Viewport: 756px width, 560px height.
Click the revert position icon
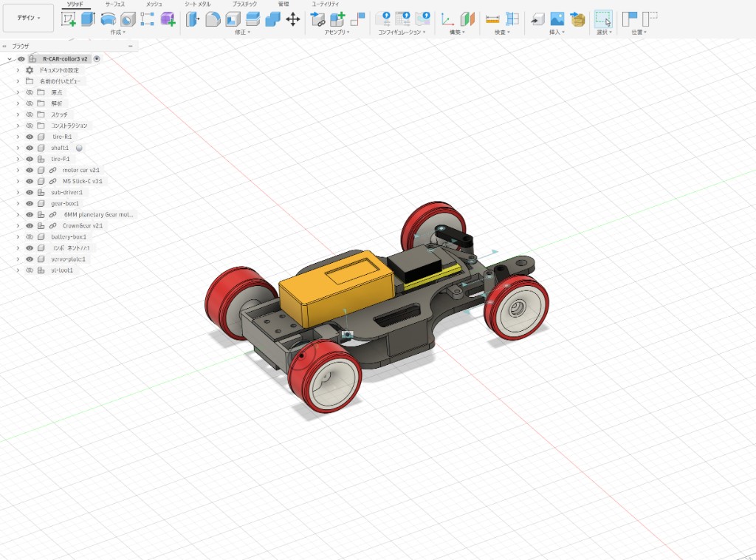pyautogui.click(x=650, y=19)
